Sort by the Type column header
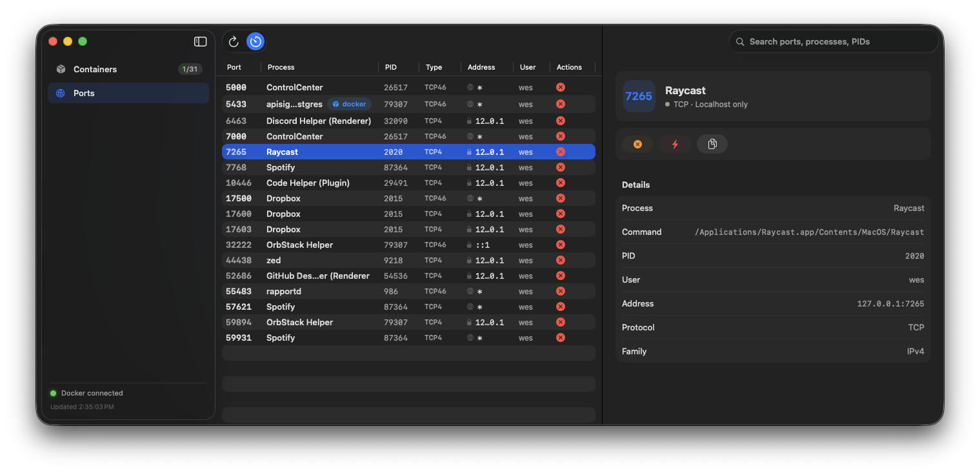 434,67
